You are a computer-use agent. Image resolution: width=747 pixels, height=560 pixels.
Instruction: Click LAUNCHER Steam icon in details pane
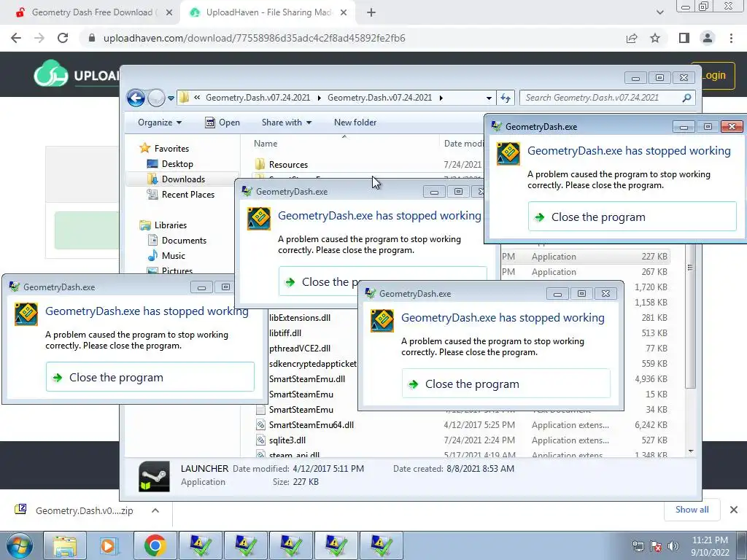pos(154,475)
